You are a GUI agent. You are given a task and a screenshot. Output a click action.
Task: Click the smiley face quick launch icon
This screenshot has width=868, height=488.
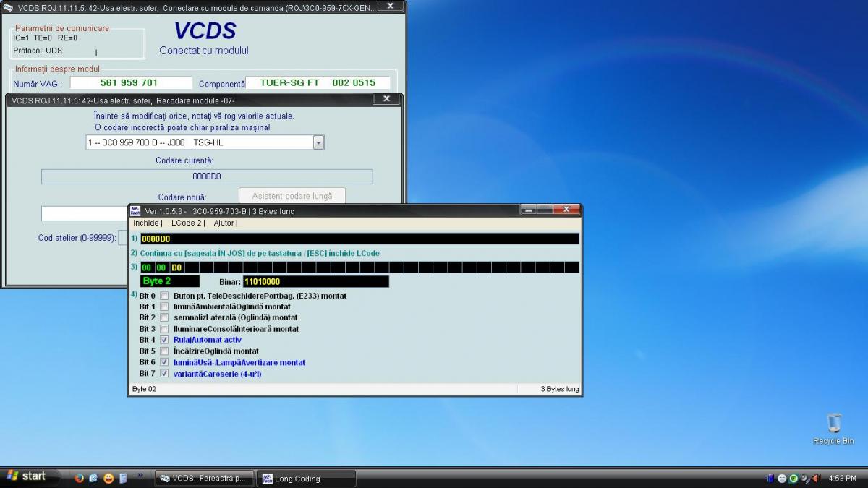(x=109, y=478)
